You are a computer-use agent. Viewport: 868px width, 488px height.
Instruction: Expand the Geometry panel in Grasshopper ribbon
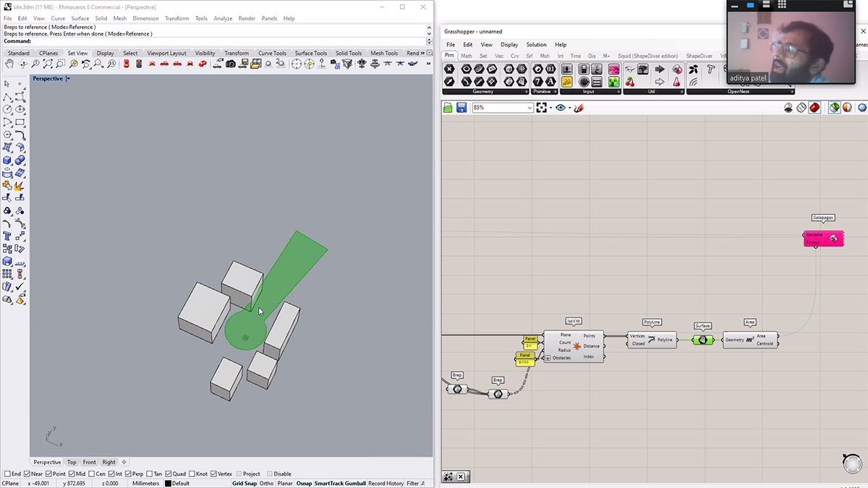(x=525, y=92)
